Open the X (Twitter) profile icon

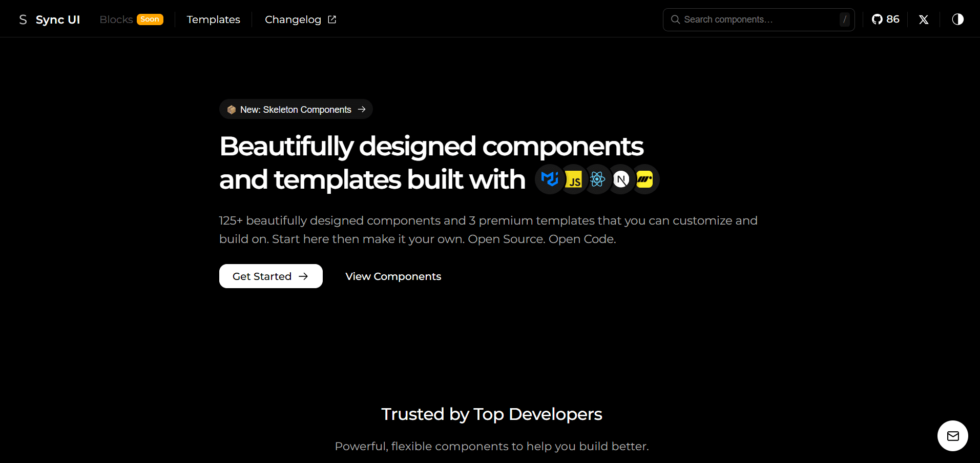point(924,19)
